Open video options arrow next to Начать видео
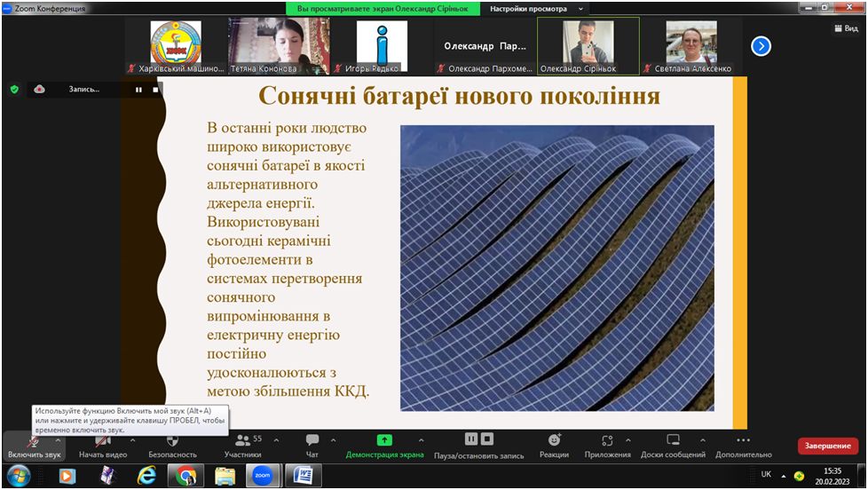868x490 pixels. (132, 440)
